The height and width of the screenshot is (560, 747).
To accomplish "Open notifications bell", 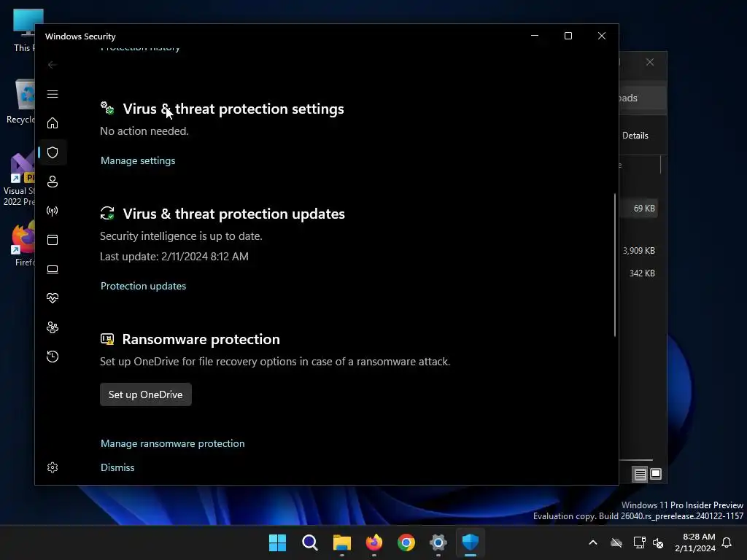I will coord(727,542).
